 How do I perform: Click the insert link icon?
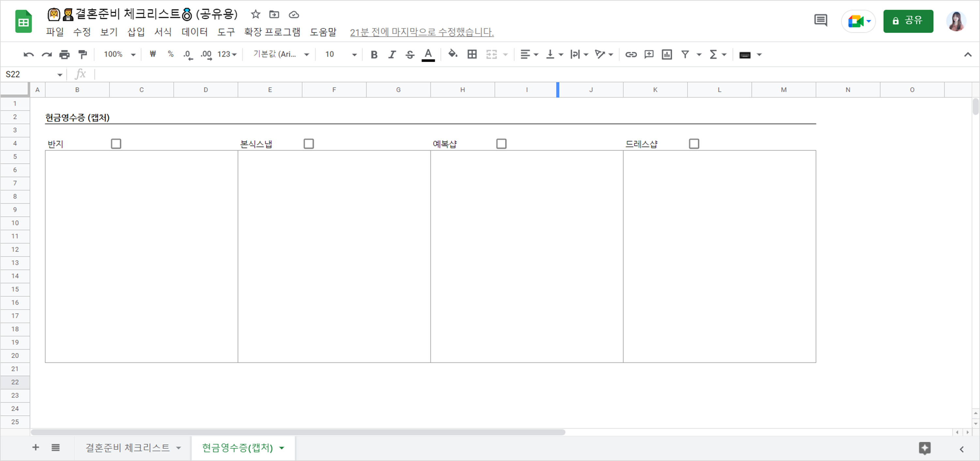(631, 55)
